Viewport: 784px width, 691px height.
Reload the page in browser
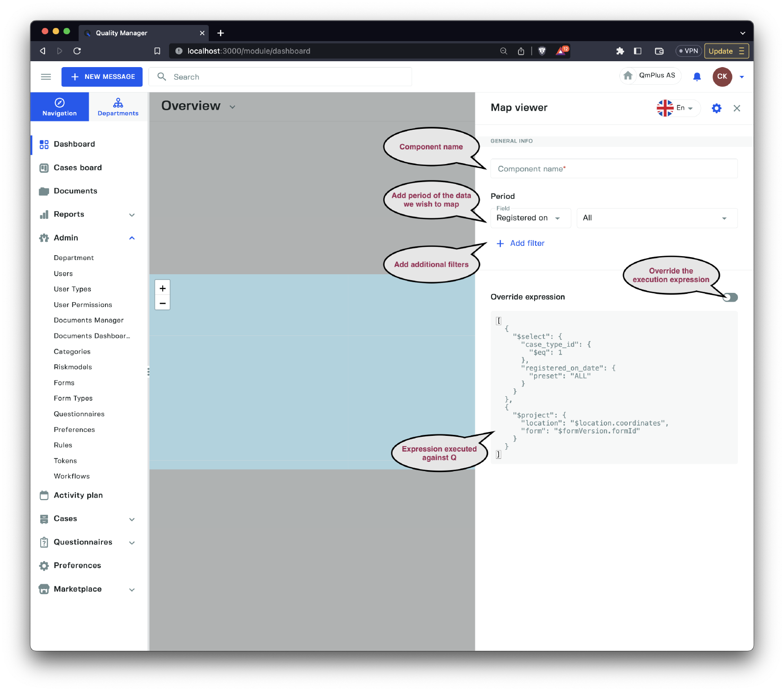(77, 51)
